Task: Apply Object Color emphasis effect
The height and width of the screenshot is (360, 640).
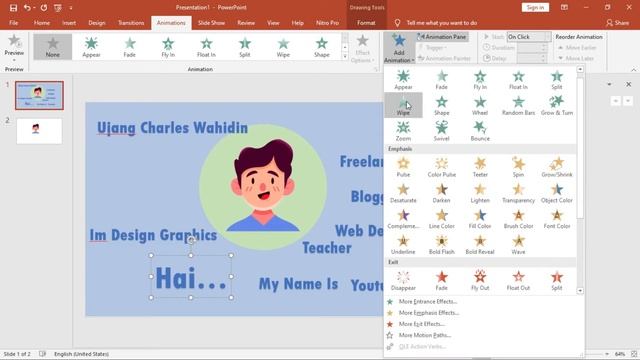Action: [x=557, y=193]
